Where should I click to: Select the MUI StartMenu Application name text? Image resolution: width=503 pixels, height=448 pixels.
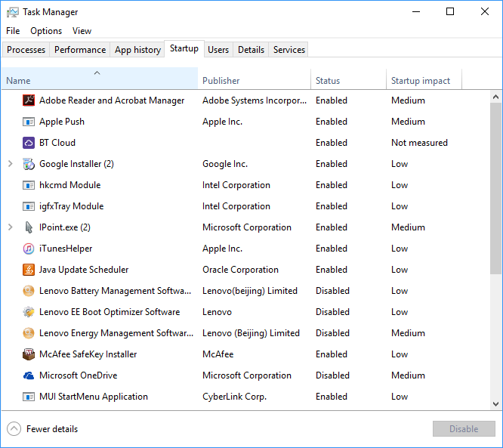click(x=94, y=397)
